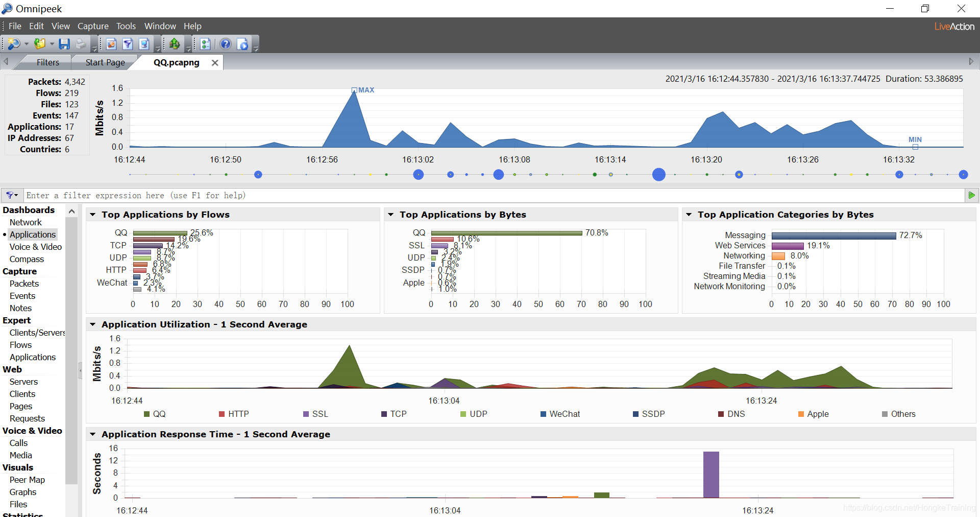
Task: Open the Peer Map visual
Action: coord(27,480)
